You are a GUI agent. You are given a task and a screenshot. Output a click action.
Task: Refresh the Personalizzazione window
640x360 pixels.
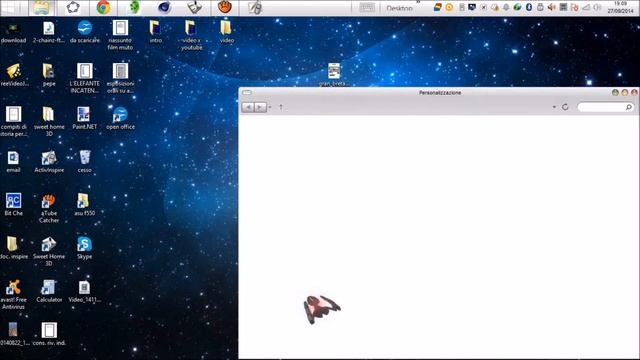coord(565,107)
